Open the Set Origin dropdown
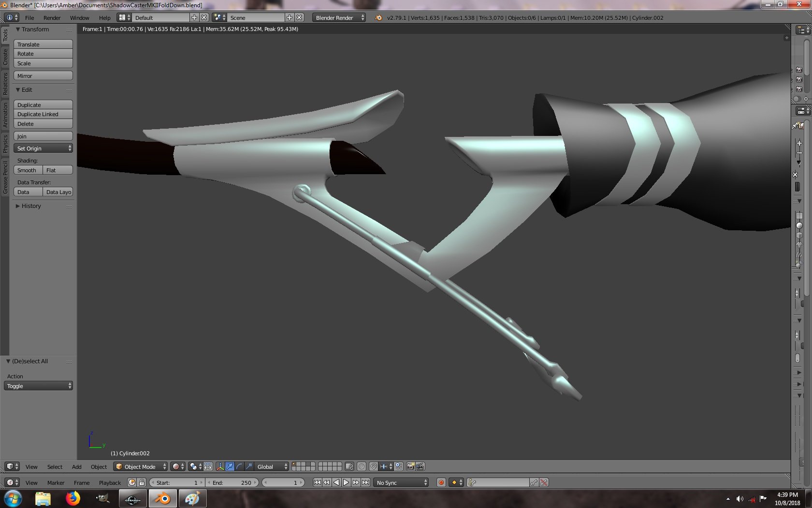The image size is (812, 508). pos(43,148)
